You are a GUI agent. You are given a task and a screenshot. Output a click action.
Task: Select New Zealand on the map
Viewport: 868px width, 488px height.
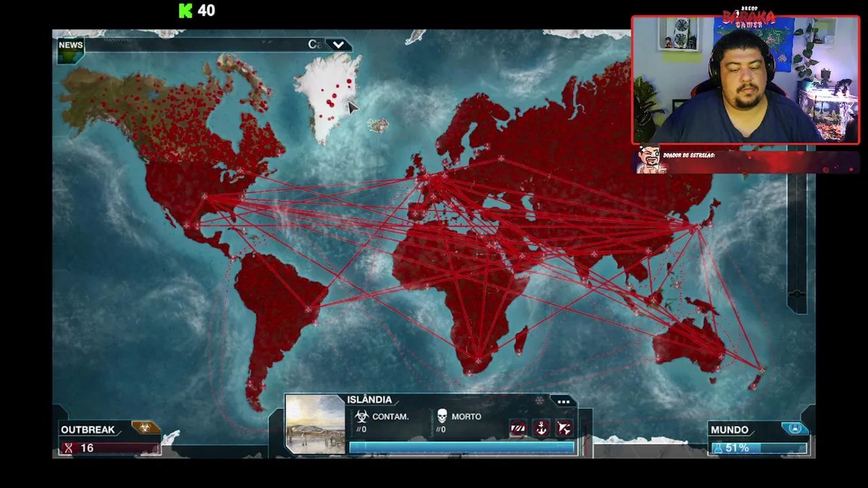pyautogui.click(x=758, y=377)
